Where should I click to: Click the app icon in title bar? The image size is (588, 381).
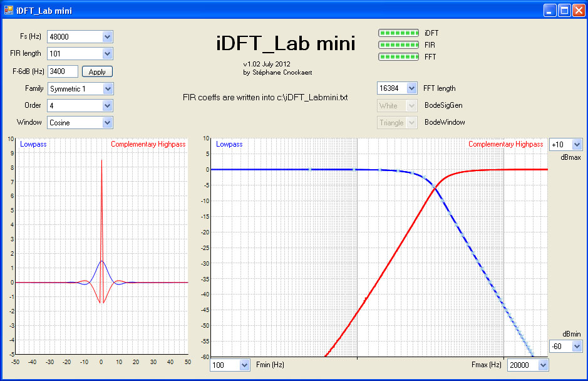point(8,10)
